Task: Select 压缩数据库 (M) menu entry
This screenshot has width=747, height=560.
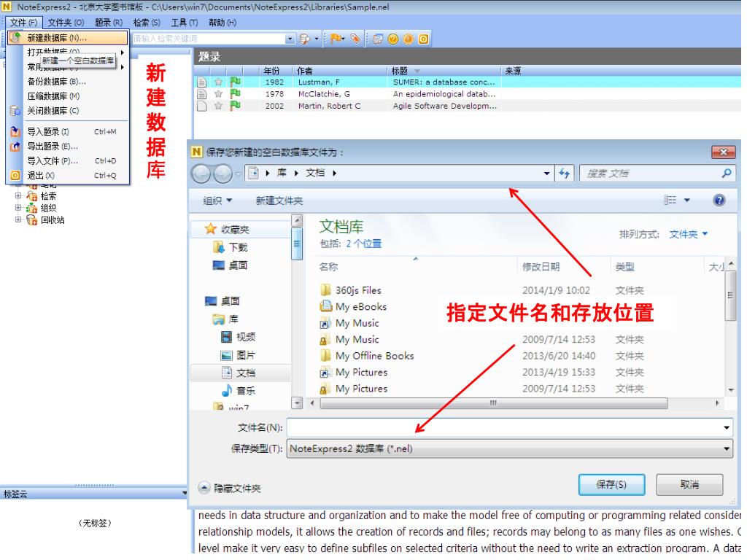Action: (68, 96)
